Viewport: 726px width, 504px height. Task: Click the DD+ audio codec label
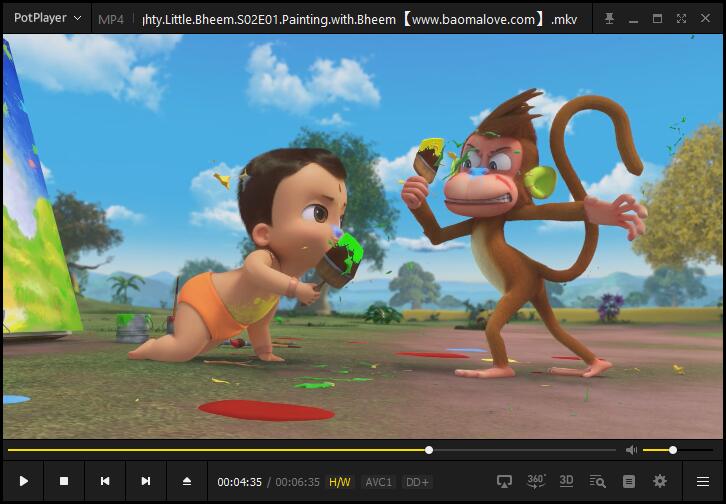click(x=417, y=482)
